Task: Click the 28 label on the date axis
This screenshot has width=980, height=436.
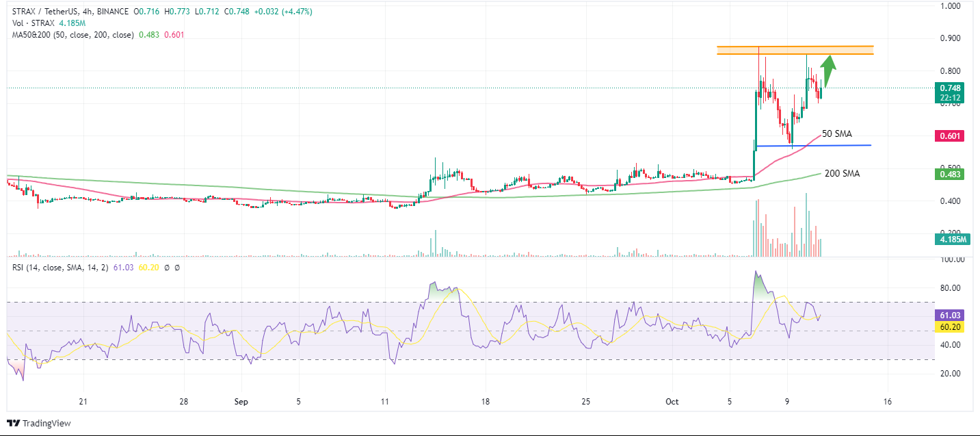Action: 183,401
